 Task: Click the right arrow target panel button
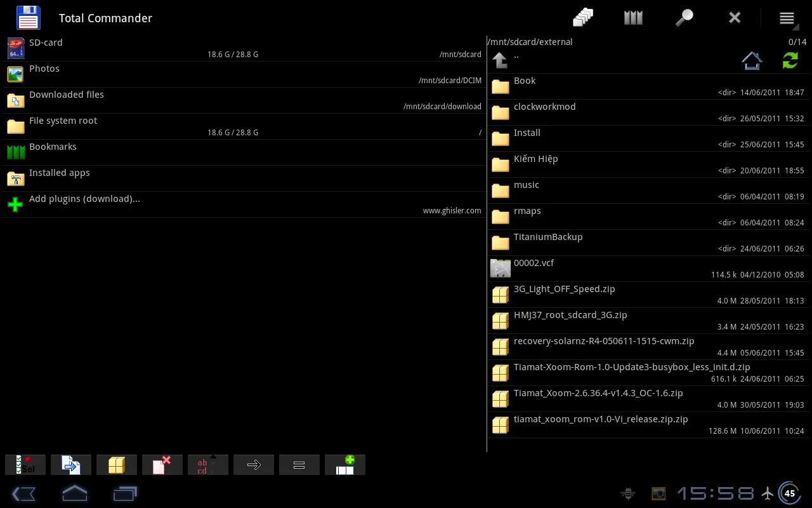(254, 465)
